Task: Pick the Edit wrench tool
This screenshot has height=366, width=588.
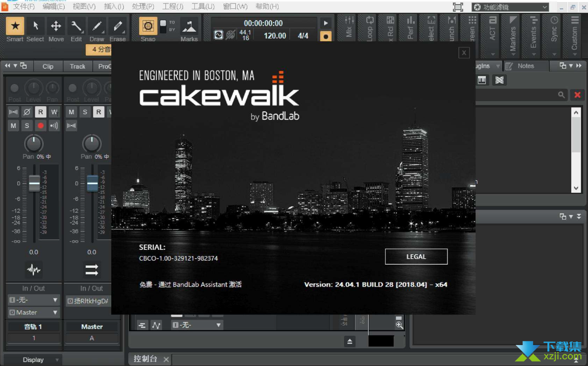Action: coord(76,26)
